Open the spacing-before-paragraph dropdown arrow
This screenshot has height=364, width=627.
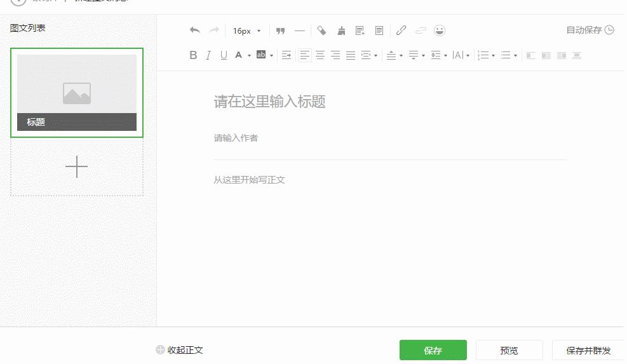point(401,56)
